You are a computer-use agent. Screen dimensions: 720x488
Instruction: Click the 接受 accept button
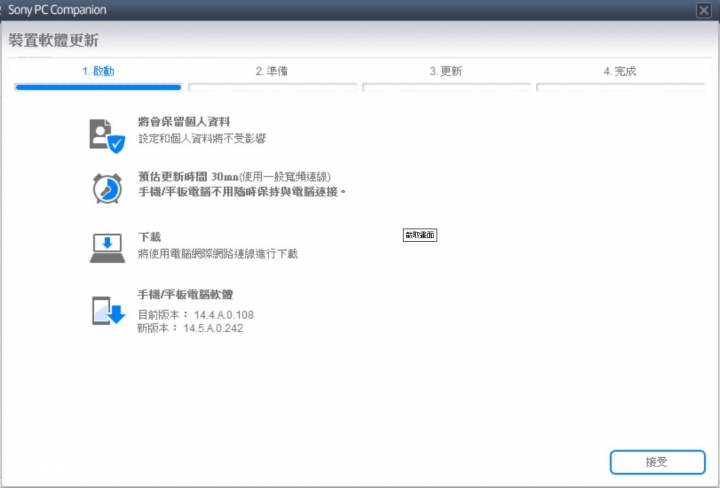(x=657, y=462)
